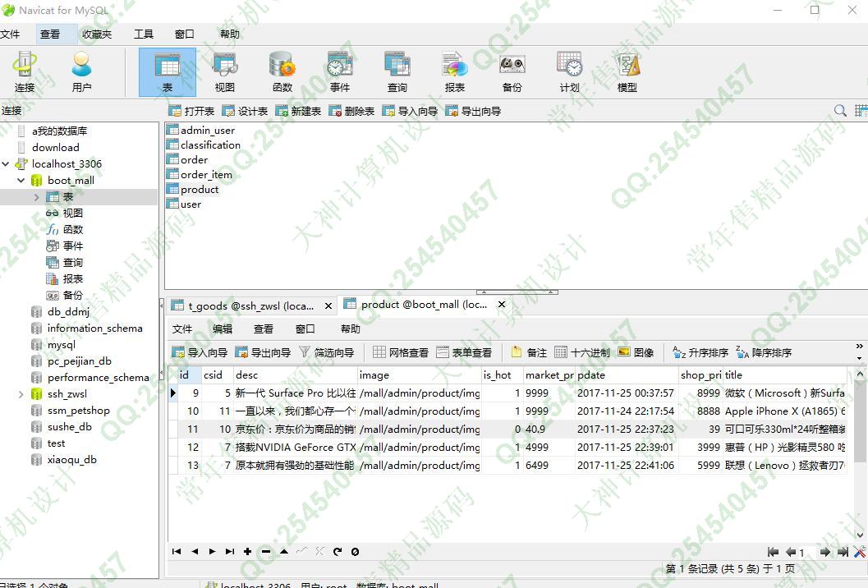The height and width of the screenshot is (588, 868).
Task: Go to first record button
Action: pyautogui.click(x=177, y=552)
